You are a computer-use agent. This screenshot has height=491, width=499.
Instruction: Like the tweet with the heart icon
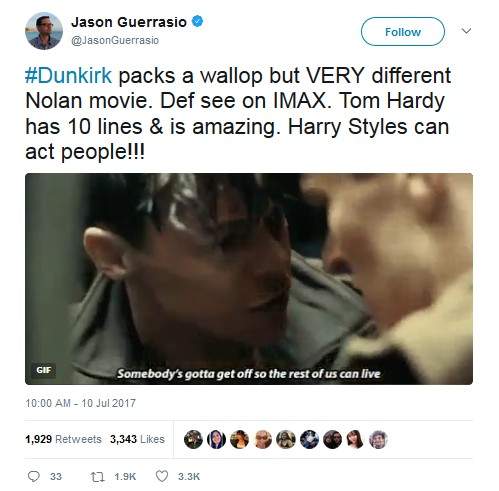tap(162, 476)
